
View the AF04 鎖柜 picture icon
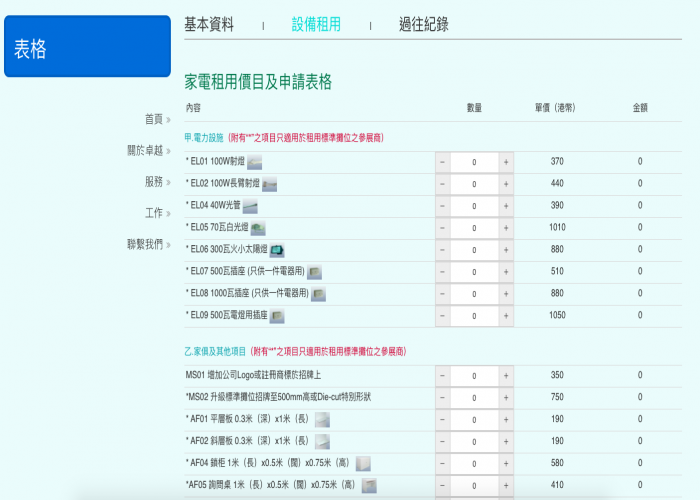click(x=363, y=463)
